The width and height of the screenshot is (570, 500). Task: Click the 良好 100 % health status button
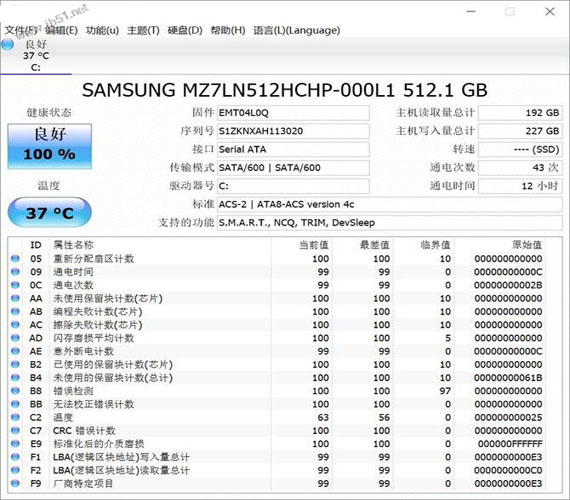pyautogui.click(x=49, y=146)
